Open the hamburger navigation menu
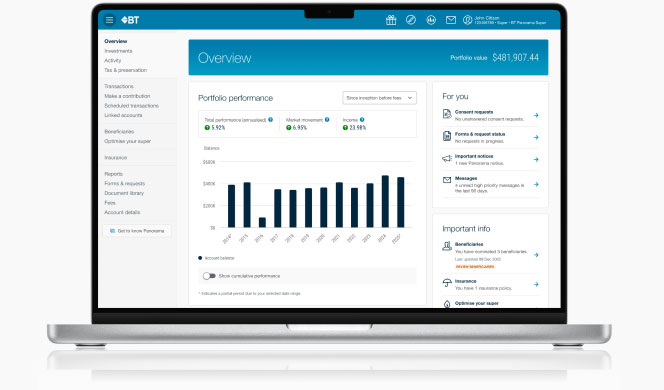Viewport: 664px width, 390px height. coord(109,20)
